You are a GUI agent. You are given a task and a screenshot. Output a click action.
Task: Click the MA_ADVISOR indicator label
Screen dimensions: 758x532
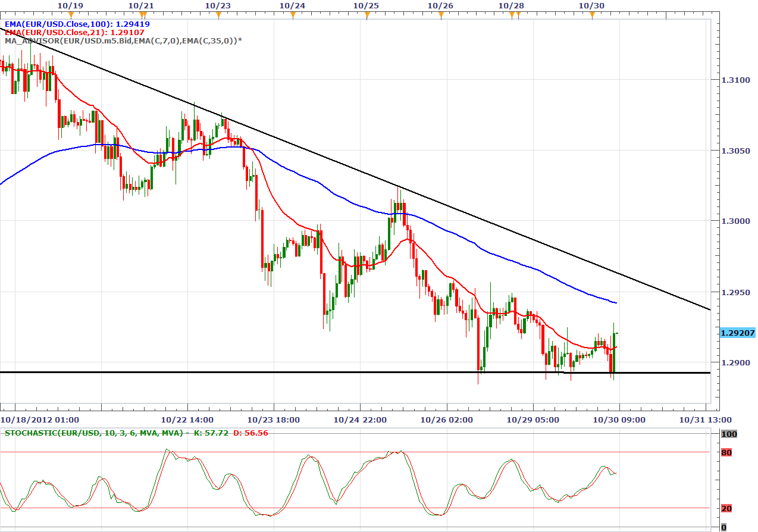(x=123, y=40)
